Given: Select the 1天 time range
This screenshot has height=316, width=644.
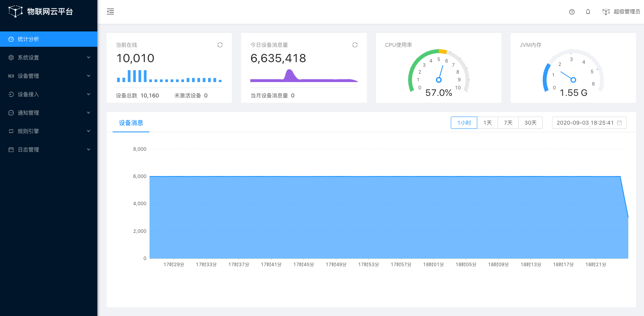Looking at the screenshot, I should 487,123.
